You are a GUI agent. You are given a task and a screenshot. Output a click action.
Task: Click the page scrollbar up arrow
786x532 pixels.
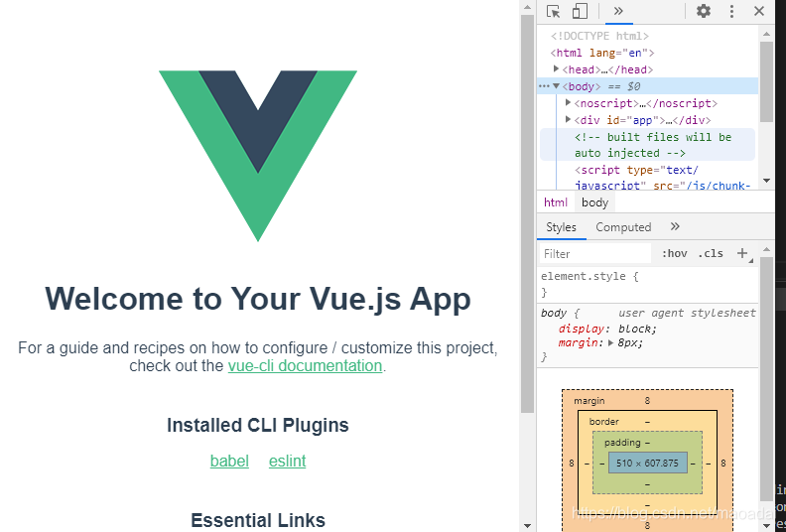[527, 7]
